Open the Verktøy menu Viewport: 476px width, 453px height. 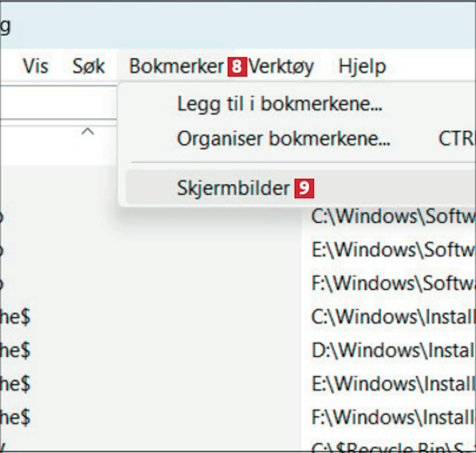pyautogui.click(x=281, y=66)
